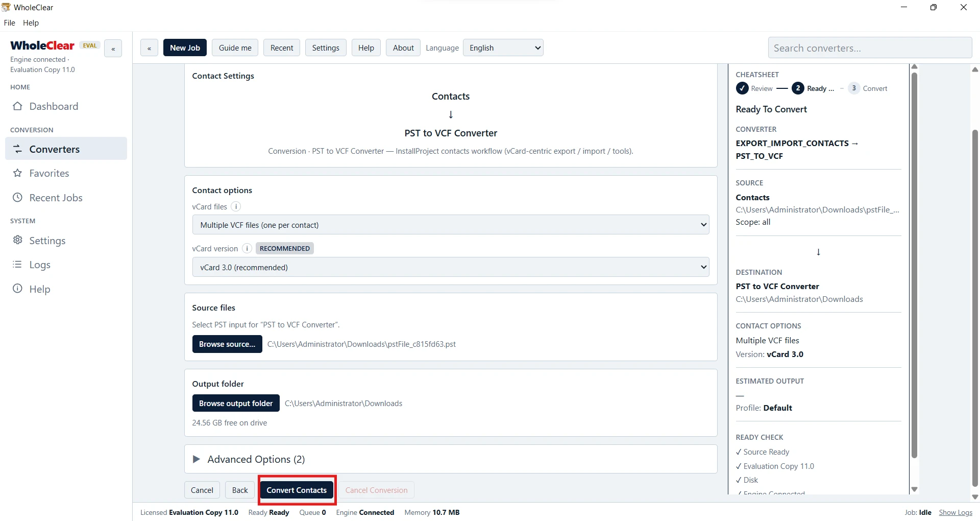Image resolution: width=980 pixels, height=521 pixels.
Task: Click the sidebar Settings gear icon
Action: tap(17, 240)
